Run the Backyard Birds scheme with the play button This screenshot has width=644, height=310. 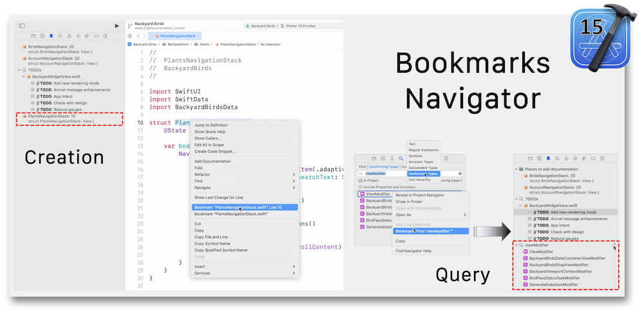click(x=117, y=26)
